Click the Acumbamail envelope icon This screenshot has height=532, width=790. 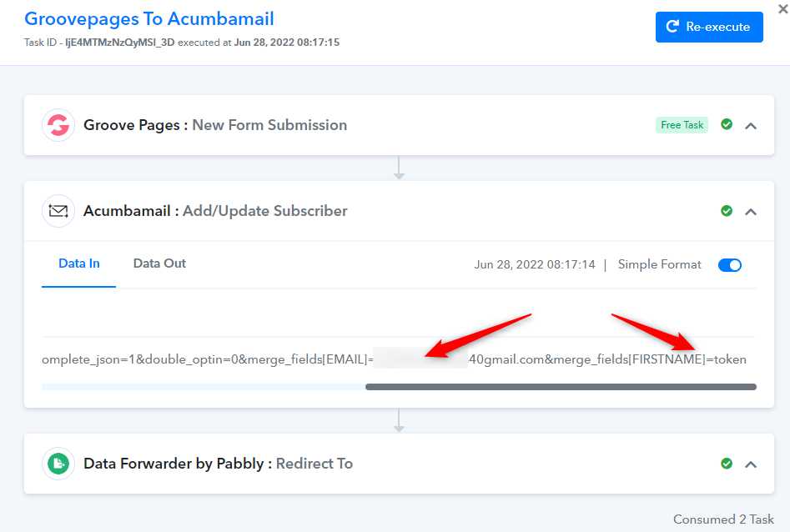tap(58, 212)
